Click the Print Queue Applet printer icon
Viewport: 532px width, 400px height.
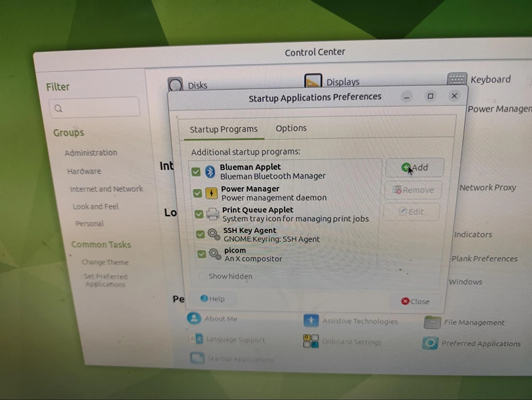[213, 214]
